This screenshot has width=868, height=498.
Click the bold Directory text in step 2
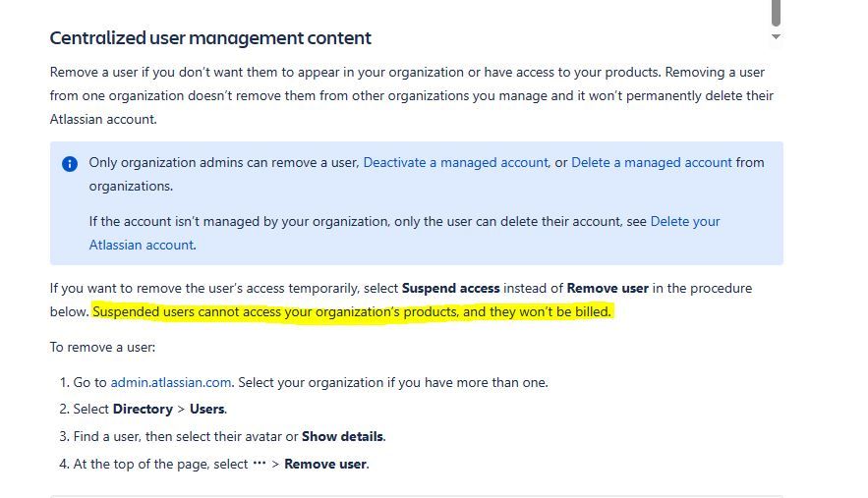pyautogui.click(x=143, y=409)
